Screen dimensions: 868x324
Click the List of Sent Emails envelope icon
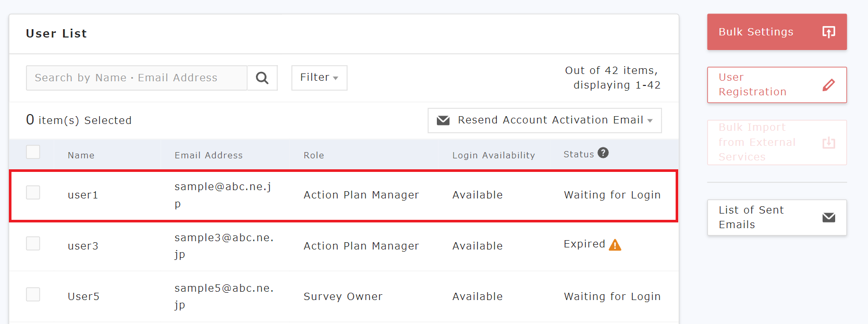[x=828, y=218]
